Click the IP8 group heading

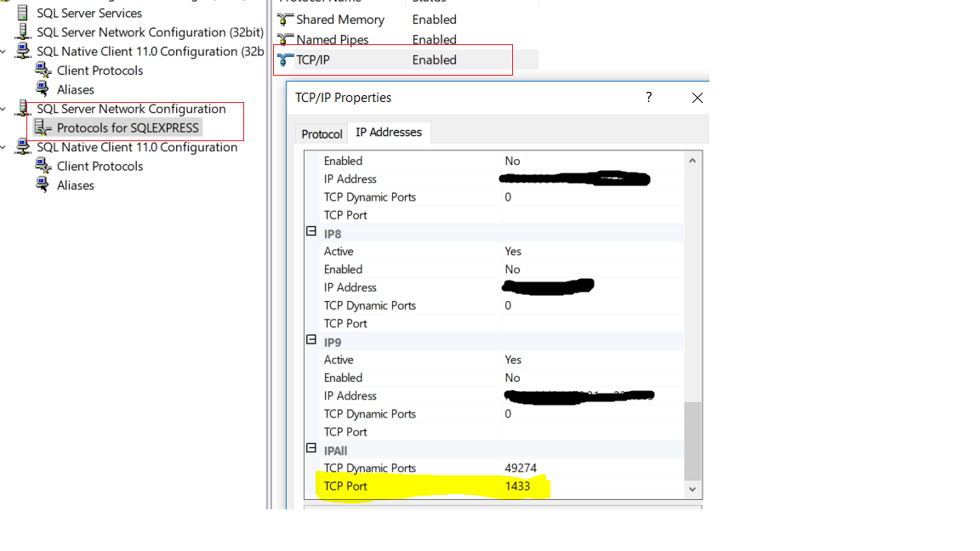click(x=333, y=234)
